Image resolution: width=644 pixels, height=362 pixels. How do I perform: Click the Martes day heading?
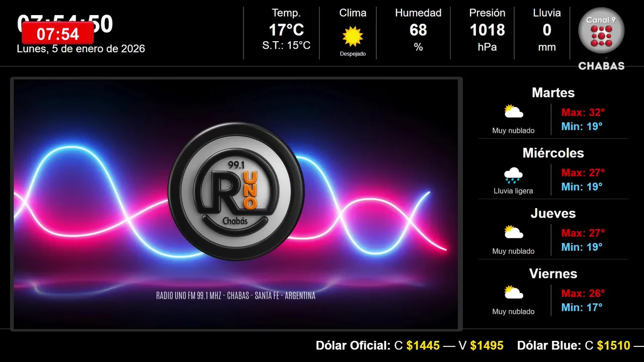[x=553, y=93]
